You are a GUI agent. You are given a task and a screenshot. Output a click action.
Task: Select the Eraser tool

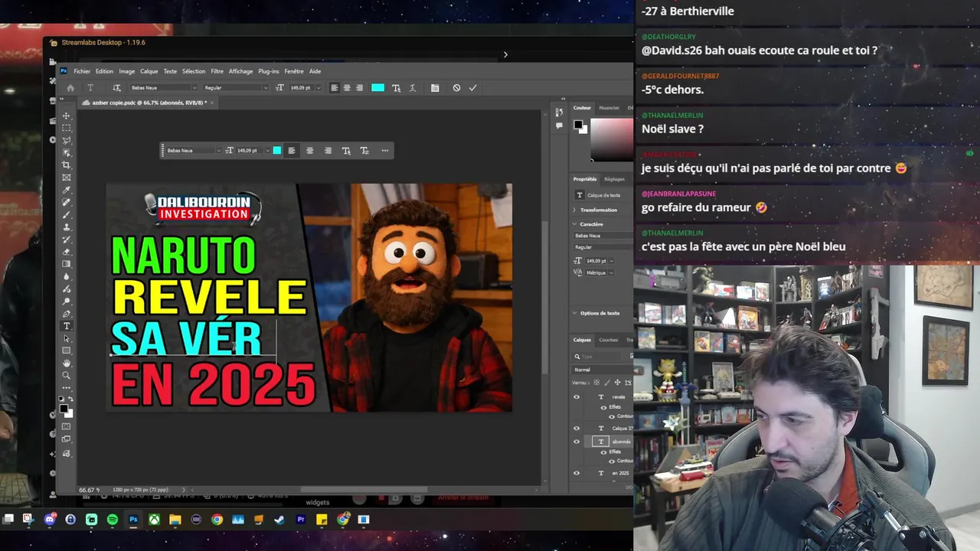click(67, 251)
